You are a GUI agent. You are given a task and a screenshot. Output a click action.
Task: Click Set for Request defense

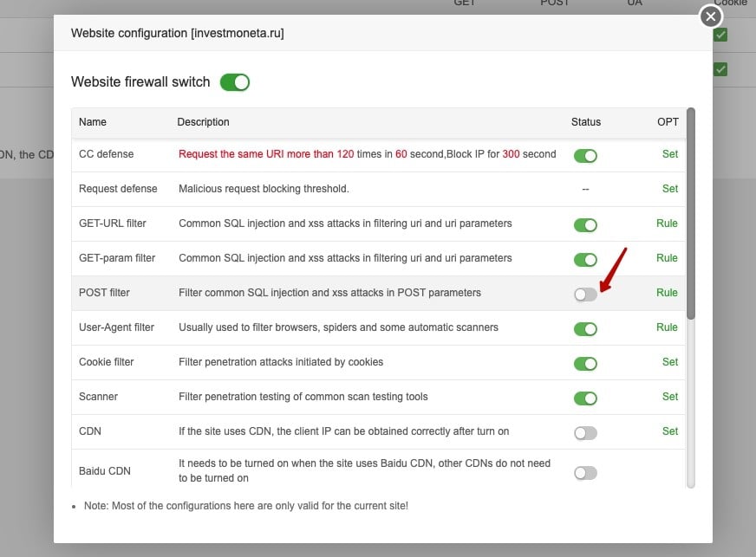pos(669,189)
